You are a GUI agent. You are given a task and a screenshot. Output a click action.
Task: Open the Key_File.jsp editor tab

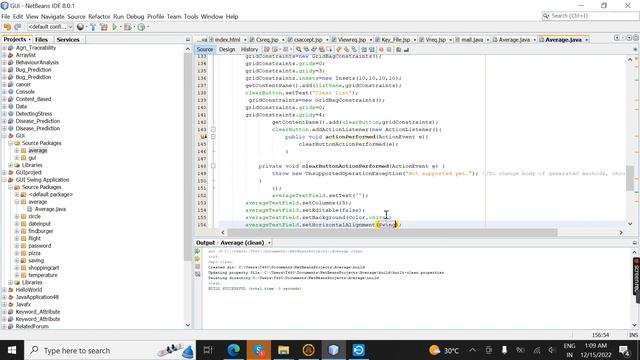click(x=396, y=40)
